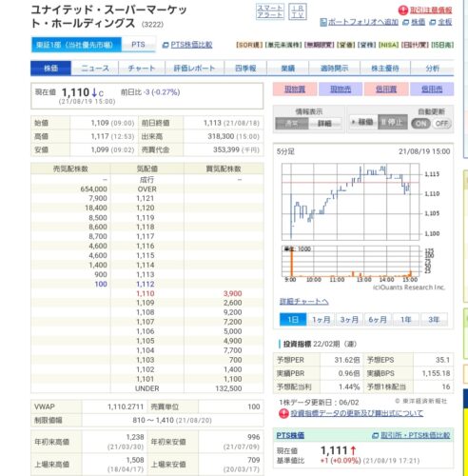Click the 現物買 buy button

[295, 89]
